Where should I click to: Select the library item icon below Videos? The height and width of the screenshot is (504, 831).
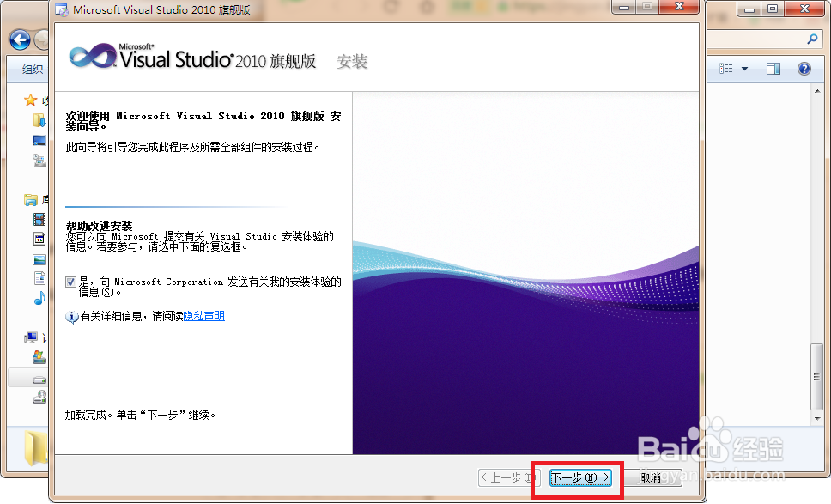[x=39, y=239]
